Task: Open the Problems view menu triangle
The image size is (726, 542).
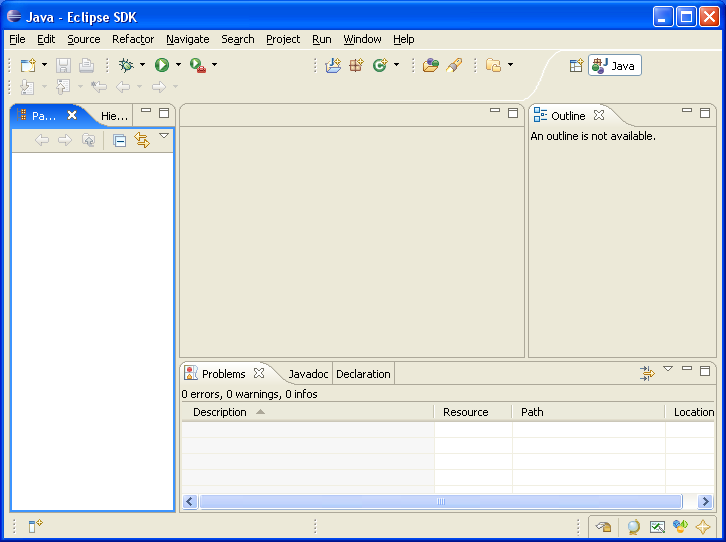Action: click(x=668, y=369)
